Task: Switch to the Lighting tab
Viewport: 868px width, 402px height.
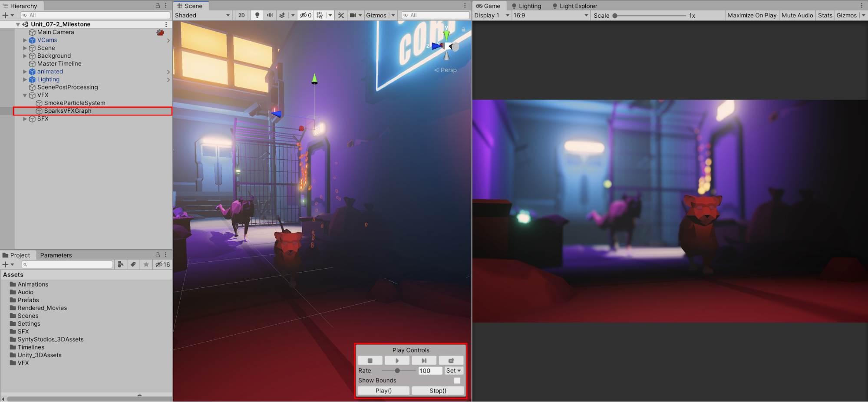Action: click(x=526, y=6)
